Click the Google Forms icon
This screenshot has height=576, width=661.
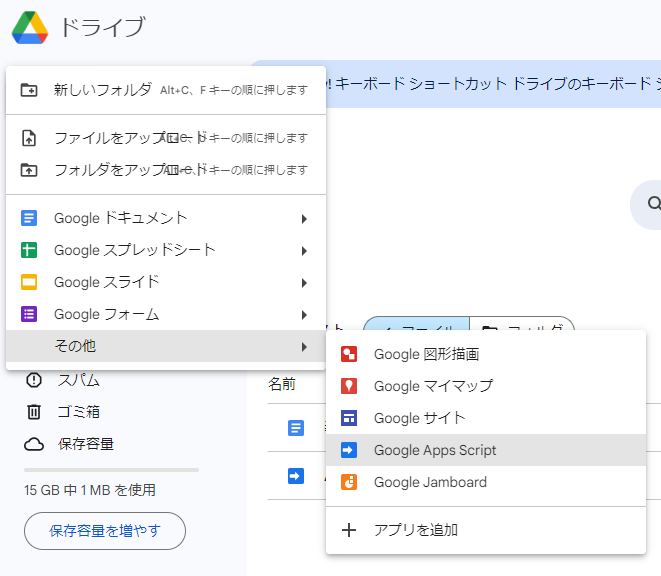click(30, 314)
